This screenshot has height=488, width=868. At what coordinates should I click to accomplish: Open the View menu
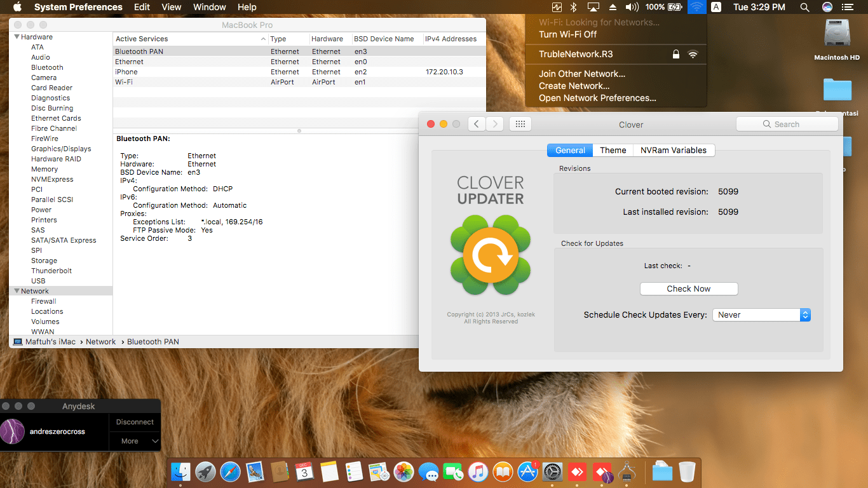coord(172,7)
